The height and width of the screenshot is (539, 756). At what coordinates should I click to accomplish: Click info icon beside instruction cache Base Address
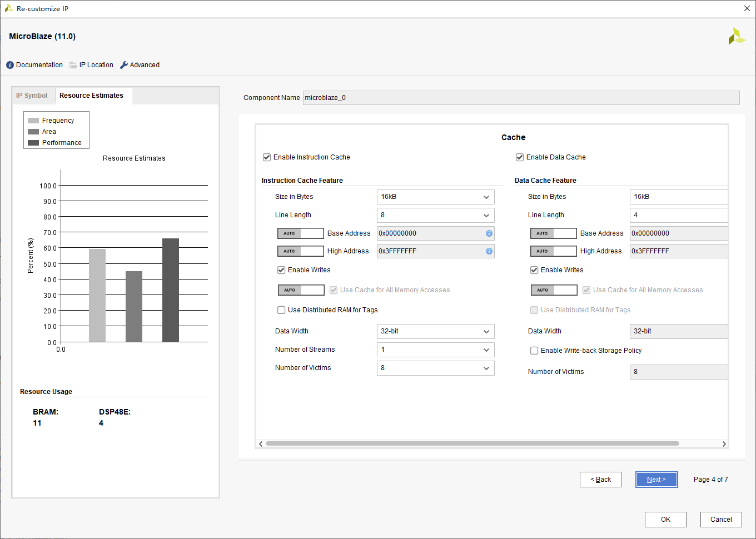pos(489,233)
